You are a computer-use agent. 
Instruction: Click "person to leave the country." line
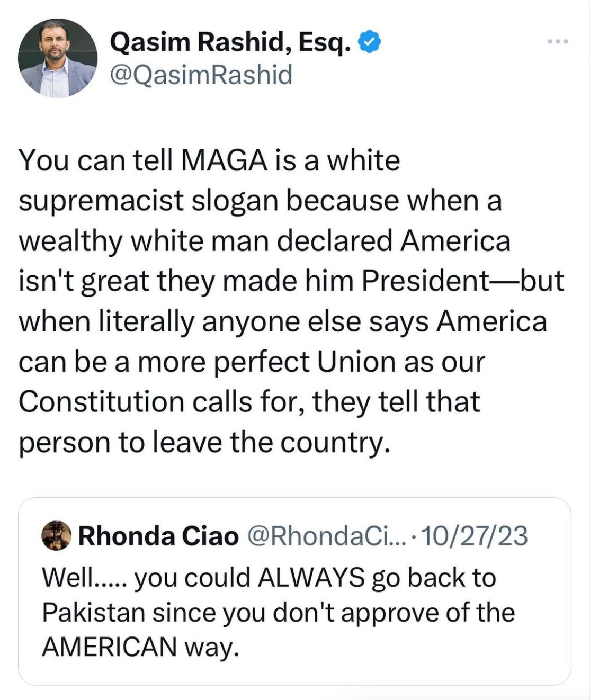tap(204, 442)
